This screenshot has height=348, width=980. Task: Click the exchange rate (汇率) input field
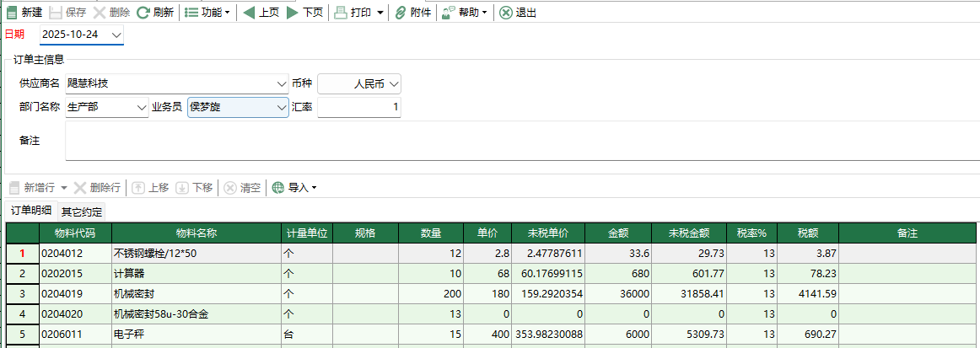(358, 108)
